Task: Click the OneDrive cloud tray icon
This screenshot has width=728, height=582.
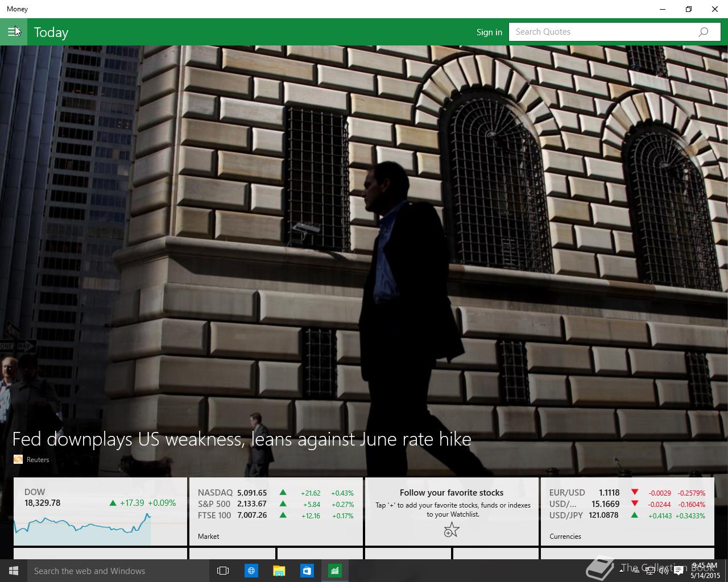Action: (x=636, y=571)
